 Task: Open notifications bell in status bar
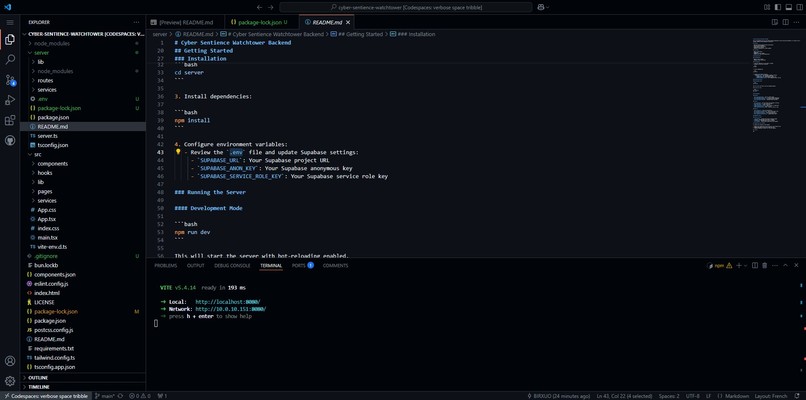(797, 396)
